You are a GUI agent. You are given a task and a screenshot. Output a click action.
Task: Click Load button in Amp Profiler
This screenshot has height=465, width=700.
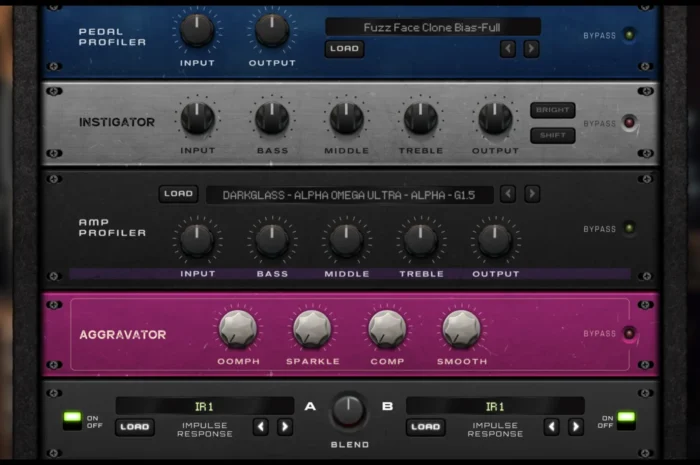[178, 194]
